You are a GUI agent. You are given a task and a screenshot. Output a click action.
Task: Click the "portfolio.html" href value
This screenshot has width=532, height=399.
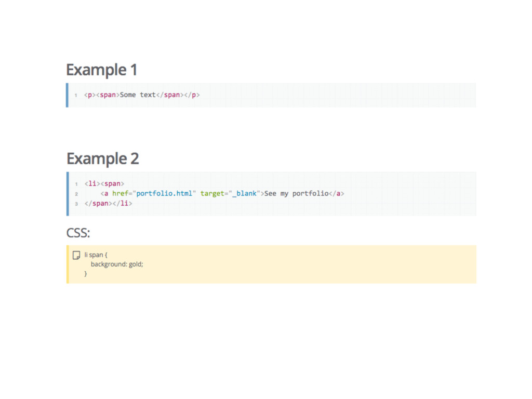[164, 193]
